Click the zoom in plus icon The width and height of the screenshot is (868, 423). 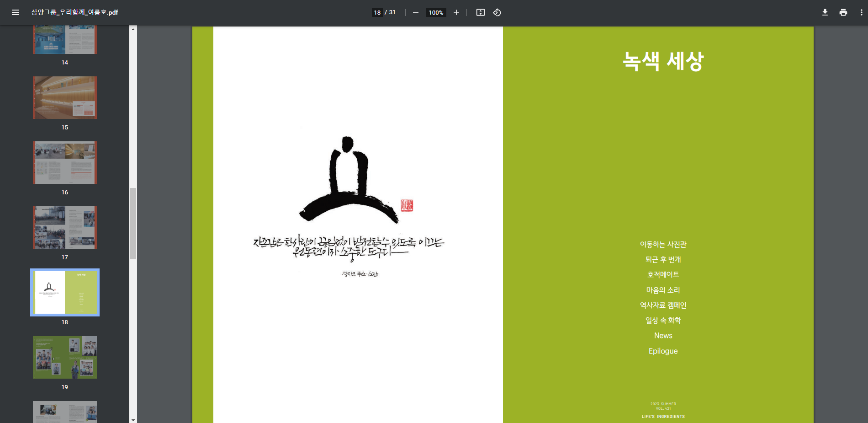pyautogui.click(x=456, y=12)
